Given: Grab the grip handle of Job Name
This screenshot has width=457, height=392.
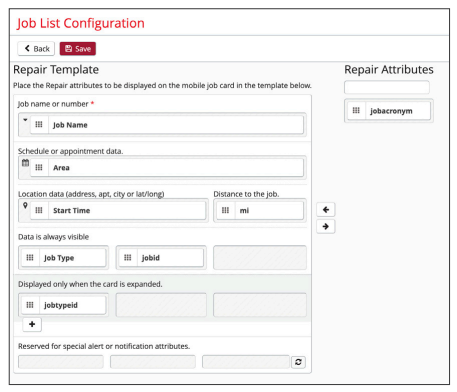Looking at the screenshot, I should pos(39,125).
